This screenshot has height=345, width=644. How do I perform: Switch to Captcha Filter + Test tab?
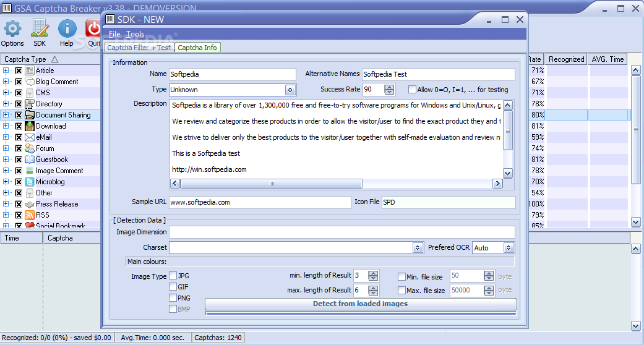pyautogui.click(x=139, y=48)
